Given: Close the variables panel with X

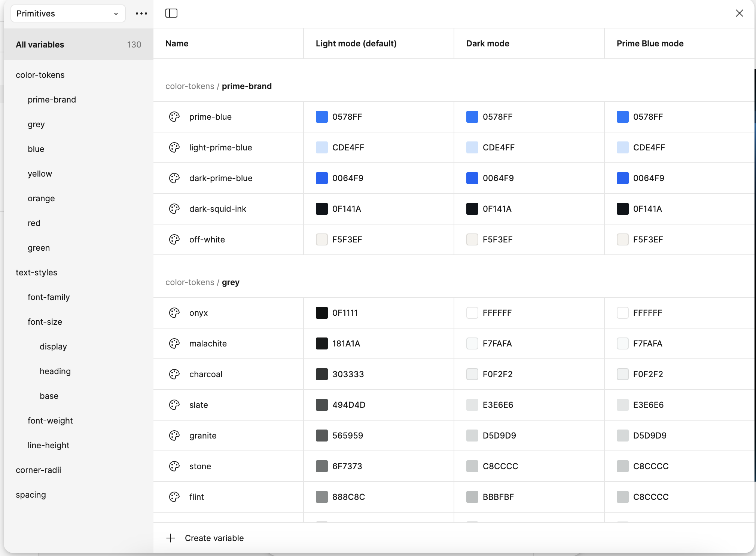Looking at the screenshot, I should pos(739,13).
